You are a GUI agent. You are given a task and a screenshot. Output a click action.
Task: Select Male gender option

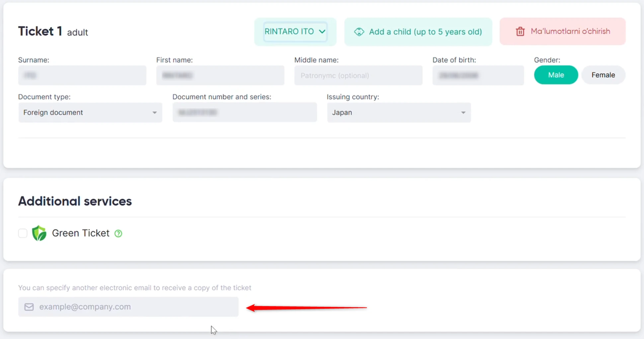556,75
